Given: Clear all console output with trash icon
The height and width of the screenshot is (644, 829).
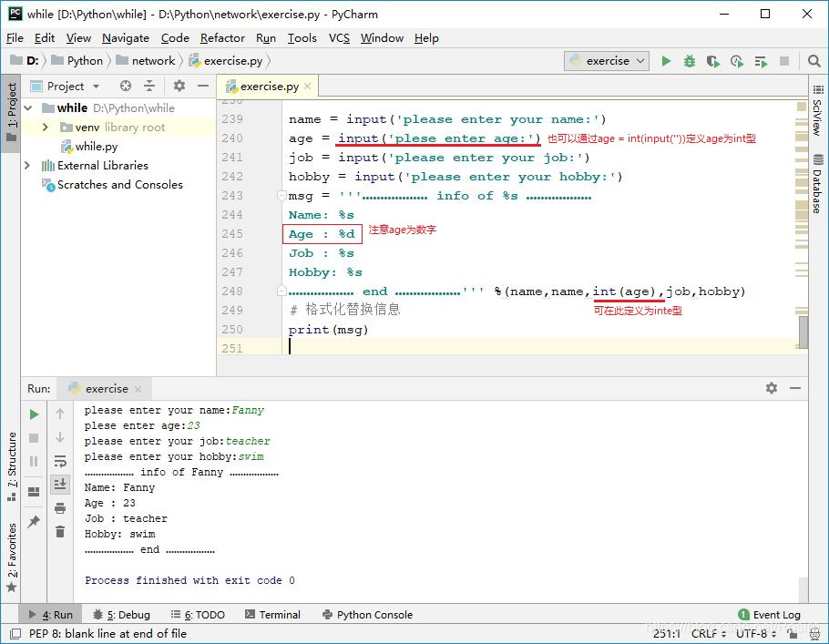Looking at the screenshot, I should coord(60,531).
